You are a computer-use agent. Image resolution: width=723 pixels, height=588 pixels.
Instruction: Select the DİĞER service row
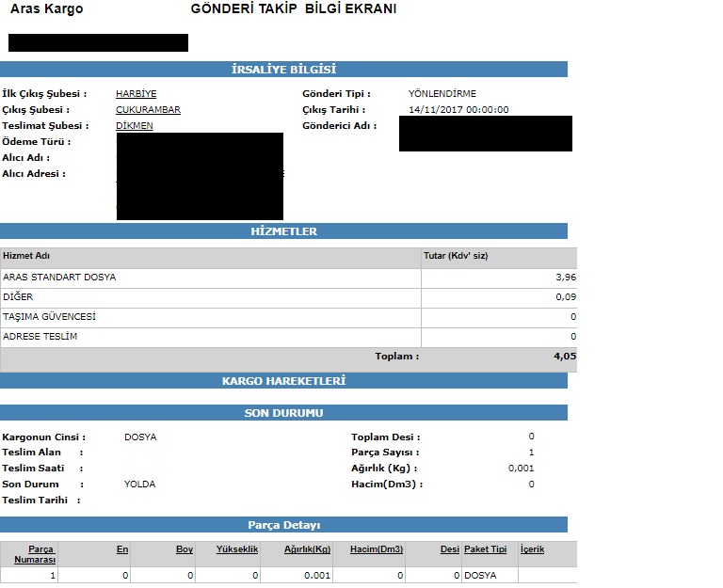289,297
